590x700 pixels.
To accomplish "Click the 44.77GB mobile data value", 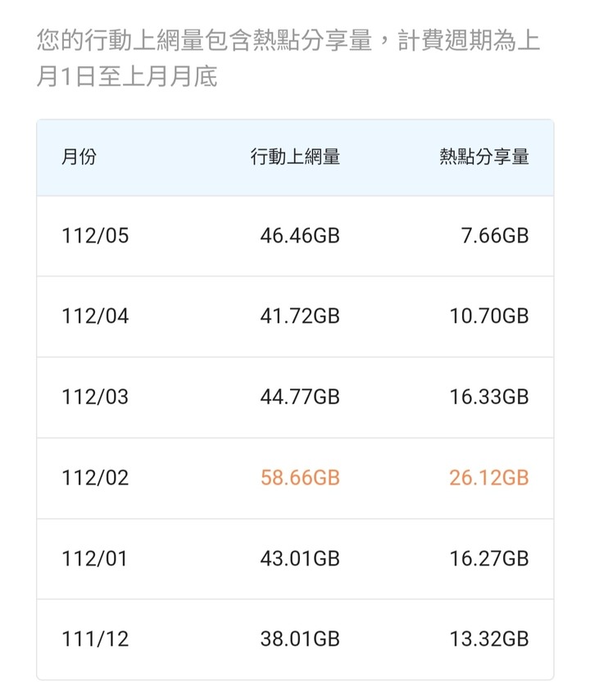I will coord(300,398).
